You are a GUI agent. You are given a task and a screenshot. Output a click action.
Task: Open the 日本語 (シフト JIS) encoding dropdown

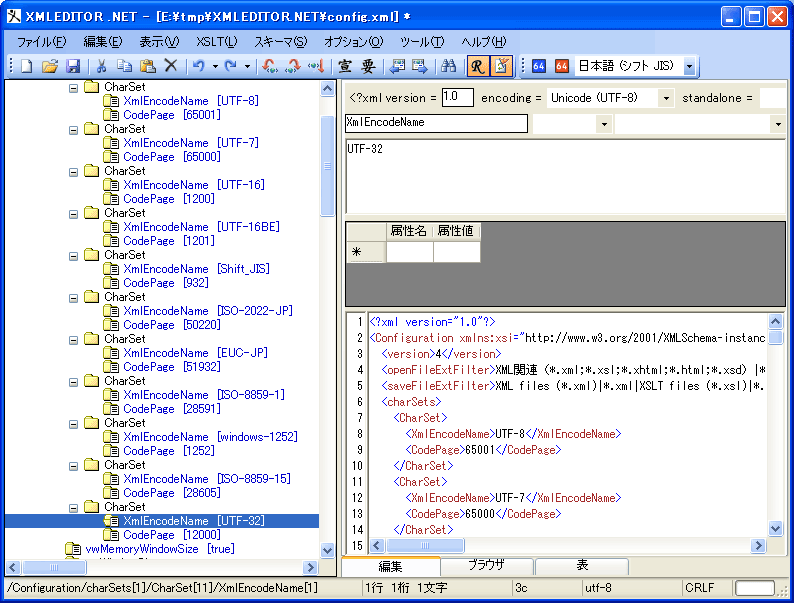(689, 66)
